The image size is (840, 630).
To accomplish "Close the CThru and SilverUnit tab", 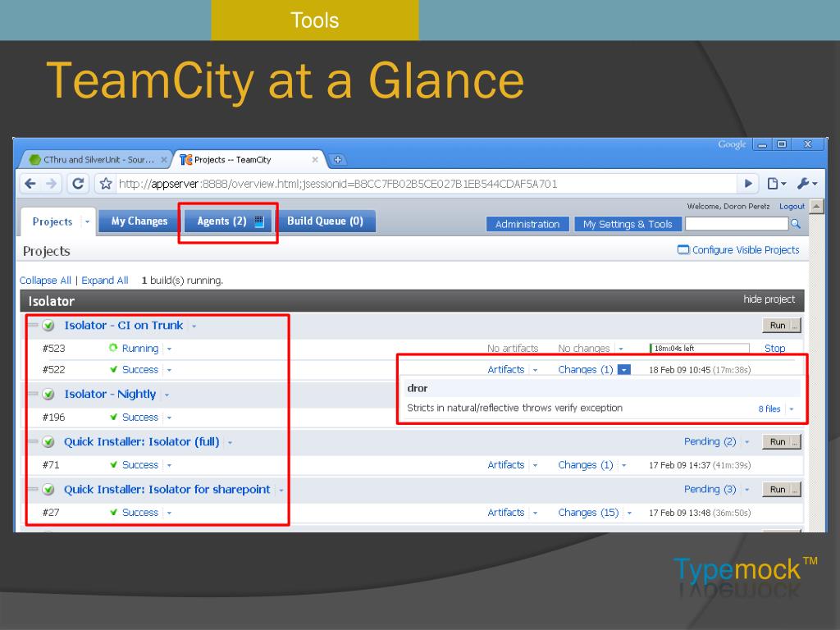I will [x=164, y=160].
